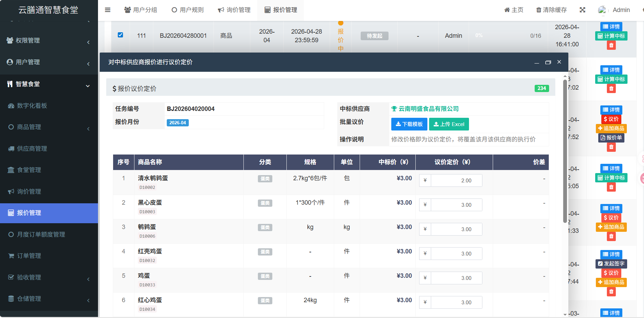Click the price input for 清水鹌鹑蛋

click(x=456, y=181)
